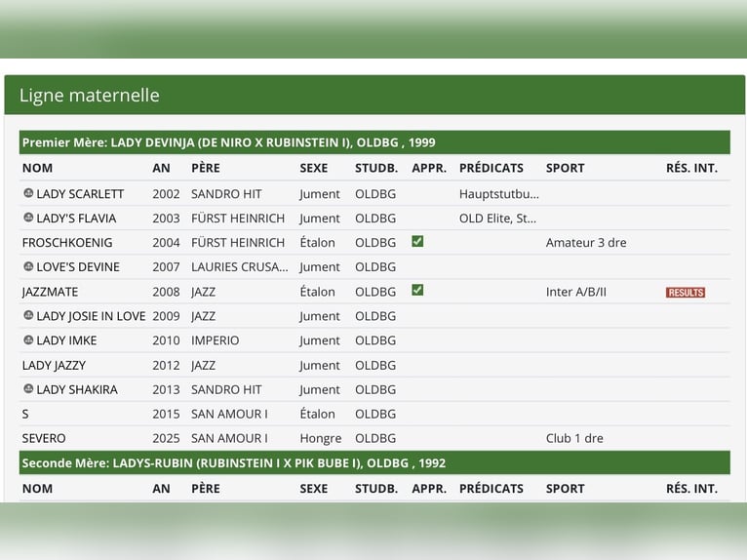Click JAZZ sire in the JAZZMATE row
The width and height of the screenshot is (747, 560).
[204, 292]
